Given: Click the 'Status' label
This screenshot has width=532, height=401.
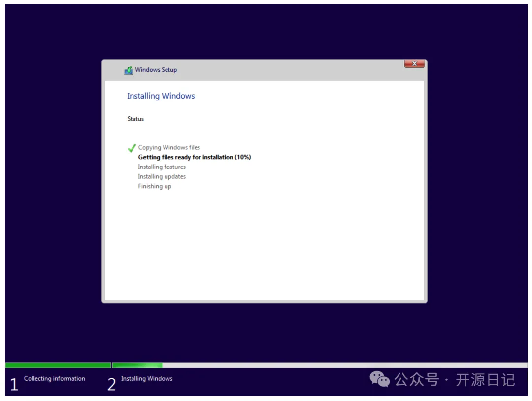Looking at the screenshot, I should coord(135,119).
